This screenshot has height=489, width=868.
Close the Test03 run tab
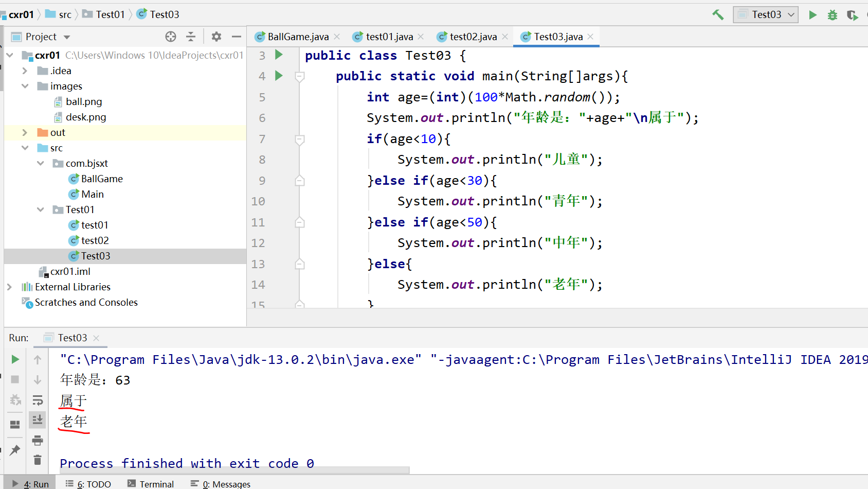(x=96, y=338)
